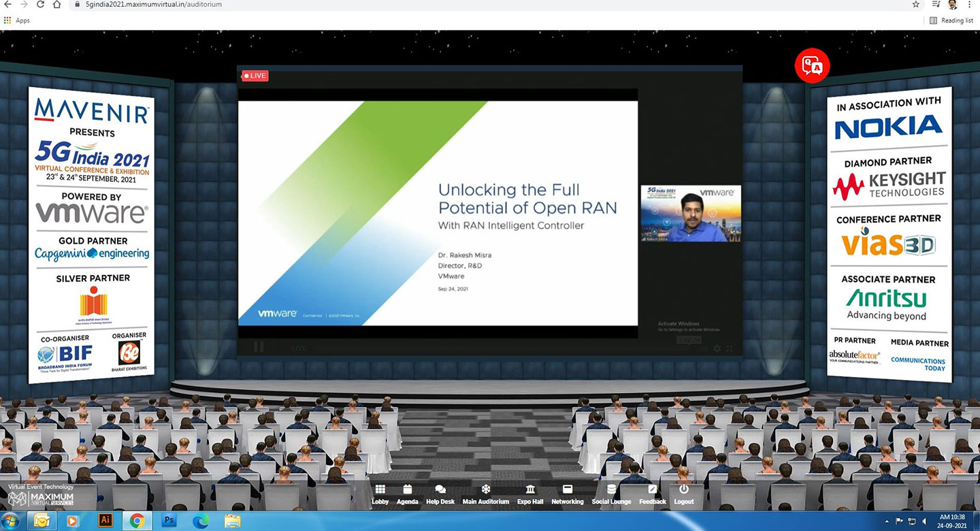
Task: Click the speaker webcam thumbnail
Action: pyautogui.click(x=691, y=213)
